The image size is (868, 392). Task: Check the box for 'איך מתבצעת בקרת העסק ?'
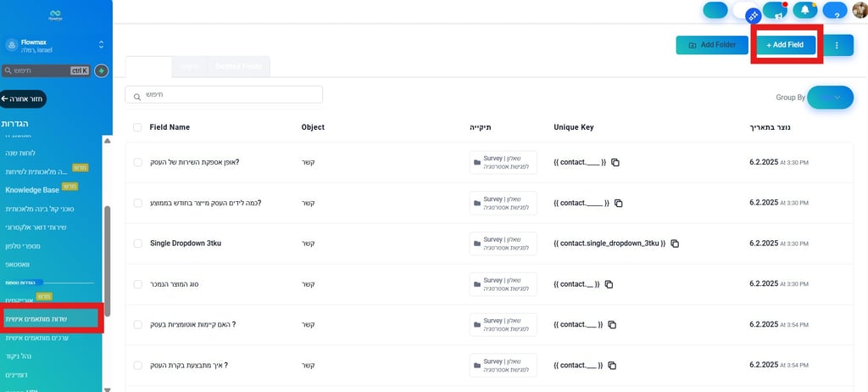tap(138, 366)
